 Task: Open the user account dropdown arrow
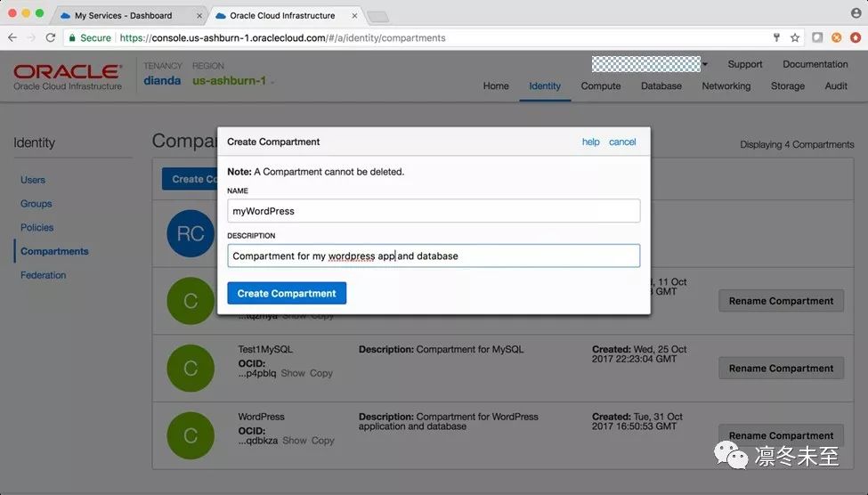click(705, 64)
